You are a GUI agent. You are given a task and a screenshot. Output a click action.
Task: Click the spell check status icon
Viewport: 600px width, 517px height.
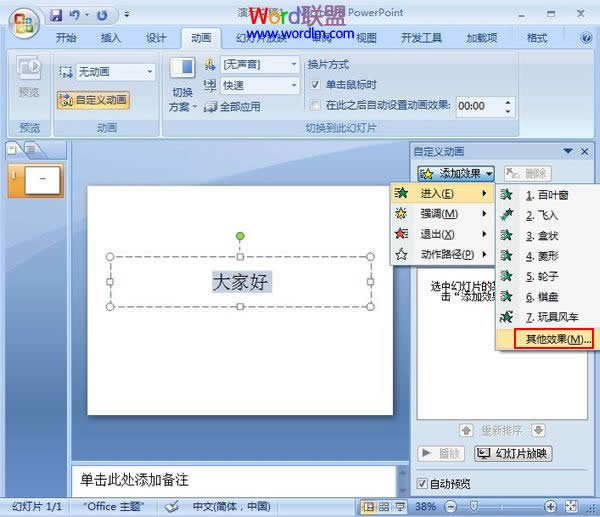172,507
